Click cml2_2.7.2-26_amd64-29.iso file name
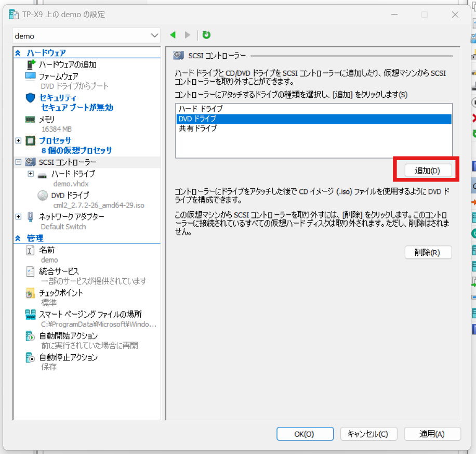The width and height of the screenshot is (476, 454). point(99,205)
